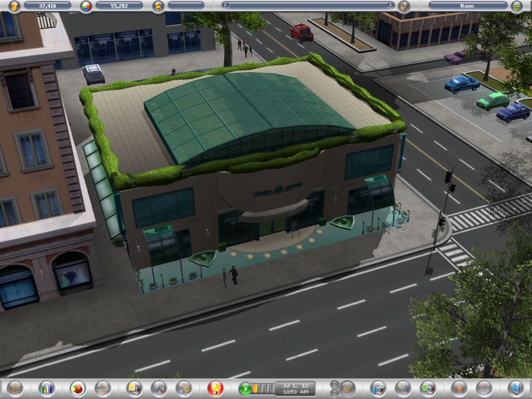
Task: Click the right arrow of top message bar
Action: 391,5
